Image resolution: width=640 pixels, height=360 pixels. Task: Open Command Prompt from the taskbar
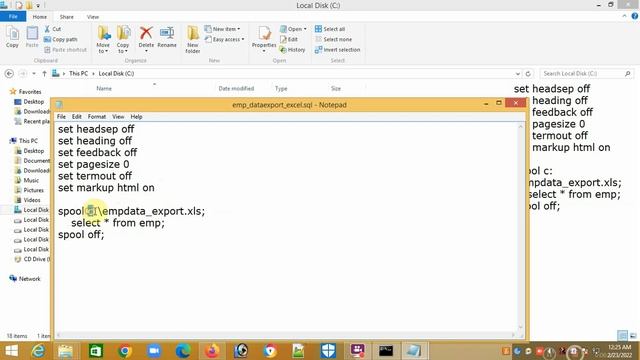click(x=386, y=351)
